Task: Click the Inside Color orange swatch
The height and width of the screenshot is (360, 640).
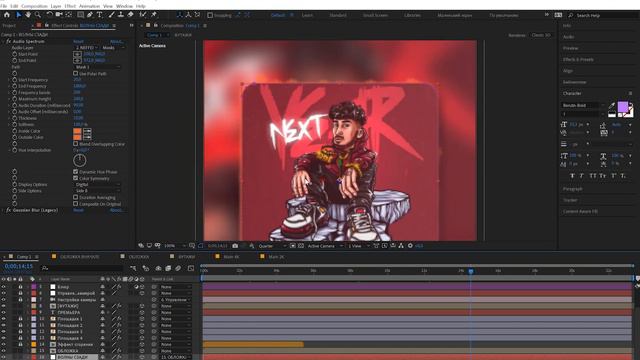Action: coord(77,131)
